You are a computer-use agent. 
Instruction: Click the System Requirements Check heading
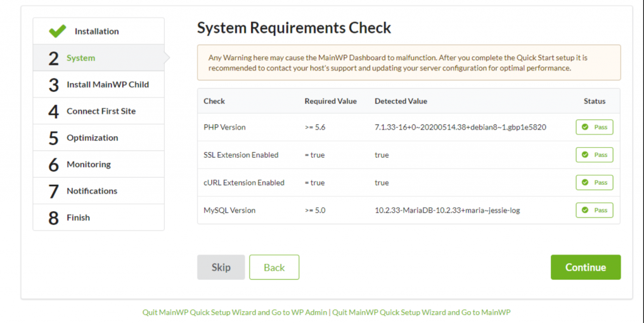click(294, 28)
